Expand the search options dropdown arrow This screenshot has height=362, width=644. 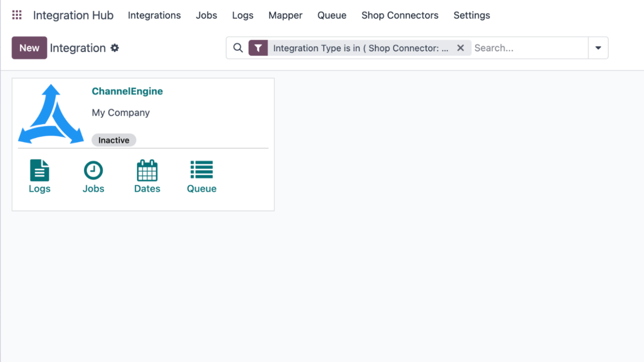[x=598, y=48]
